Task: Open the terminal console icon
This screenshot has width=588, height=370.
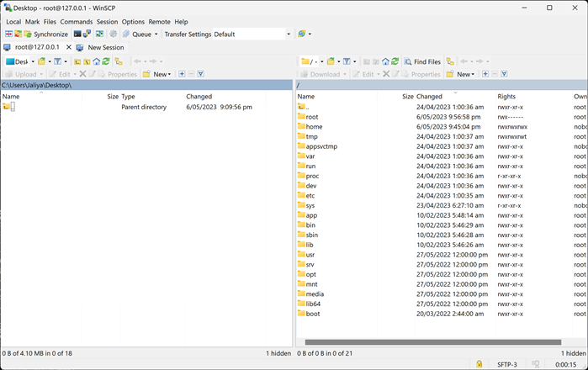Action: pos(77,34)
